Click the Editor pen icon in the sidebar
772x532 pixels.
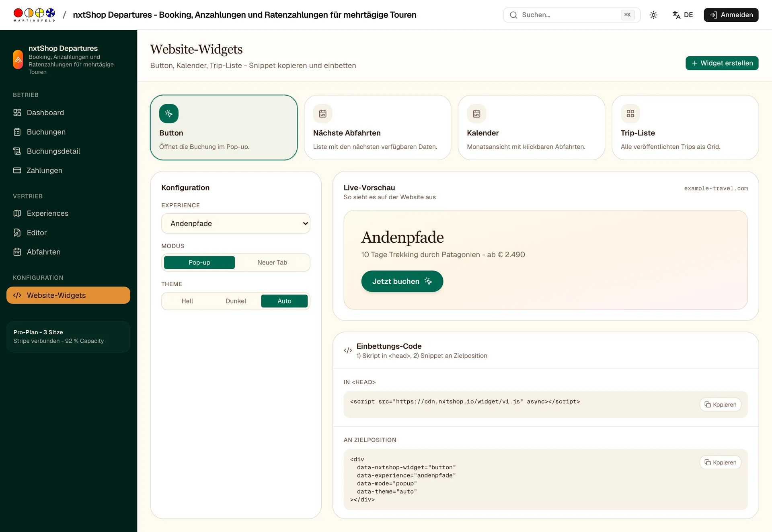pos(17,233)
